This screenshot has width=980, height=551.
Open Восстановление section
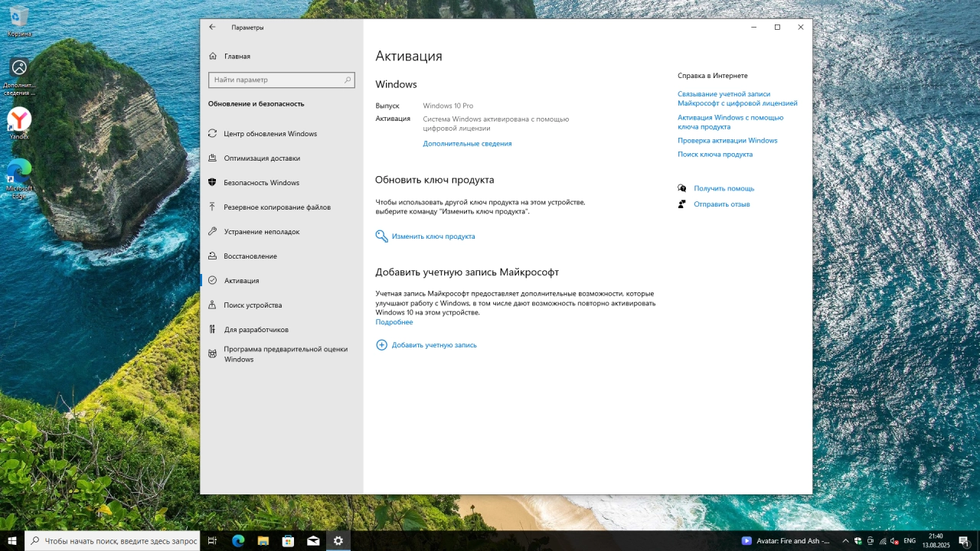point(281,256)
